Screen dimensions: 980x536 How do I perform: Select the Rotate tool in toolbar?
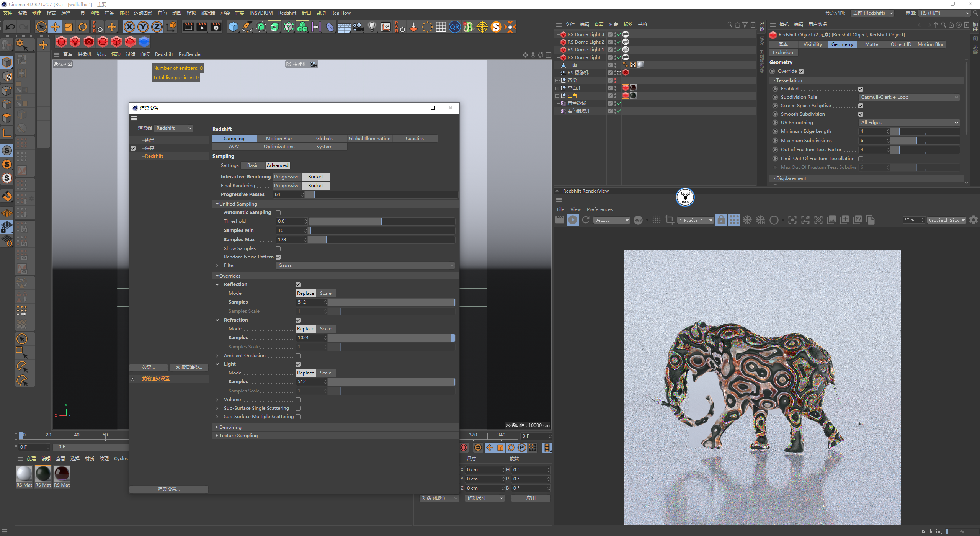tap(83, 27)
